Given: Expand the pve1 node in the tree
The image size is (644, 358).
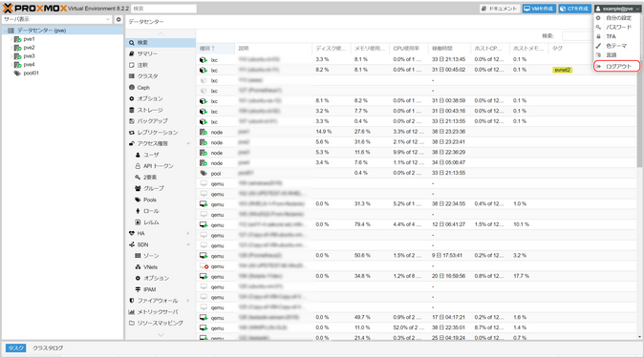Looking at the screenshot, I should click(11, 39).
